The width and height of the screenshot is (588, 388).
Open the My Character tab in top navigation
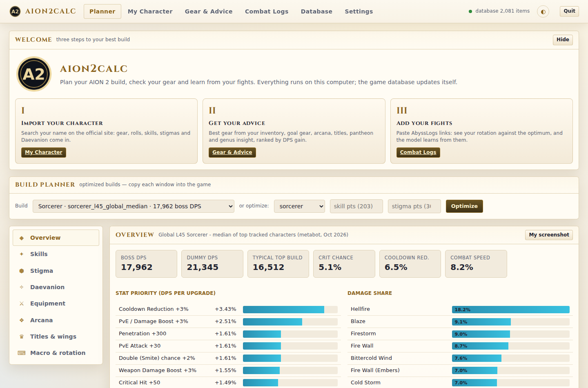(150, 11)
